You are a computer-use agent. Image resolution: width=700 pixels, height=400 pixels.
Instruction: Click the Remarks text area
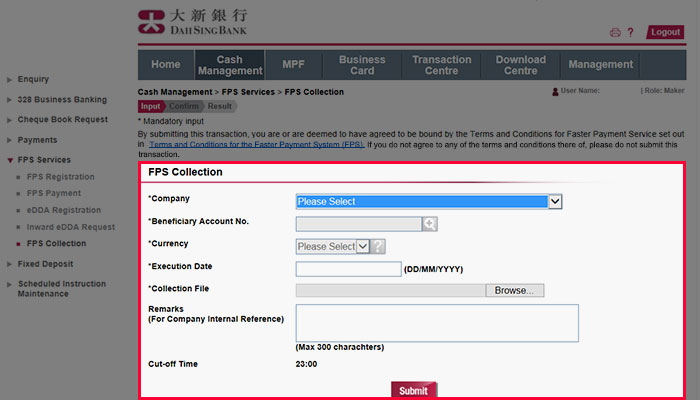tap(437, 323)
